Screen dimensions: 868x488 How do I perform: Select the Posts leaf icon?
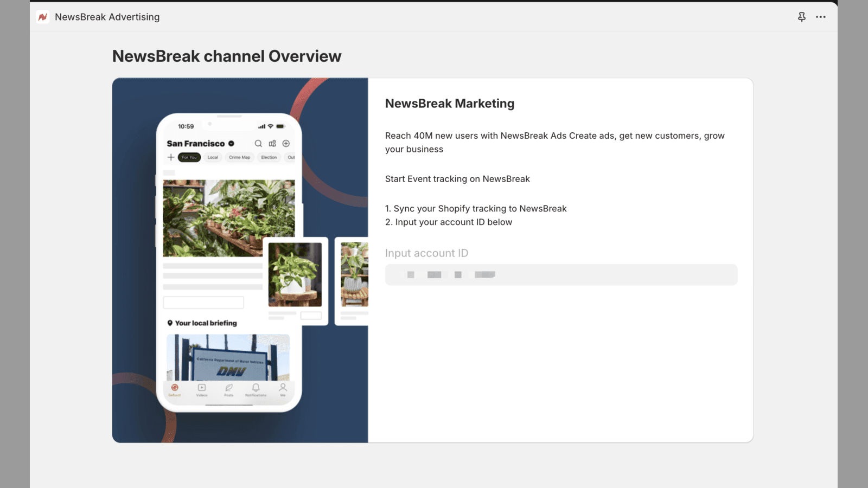tap(228, 387)
